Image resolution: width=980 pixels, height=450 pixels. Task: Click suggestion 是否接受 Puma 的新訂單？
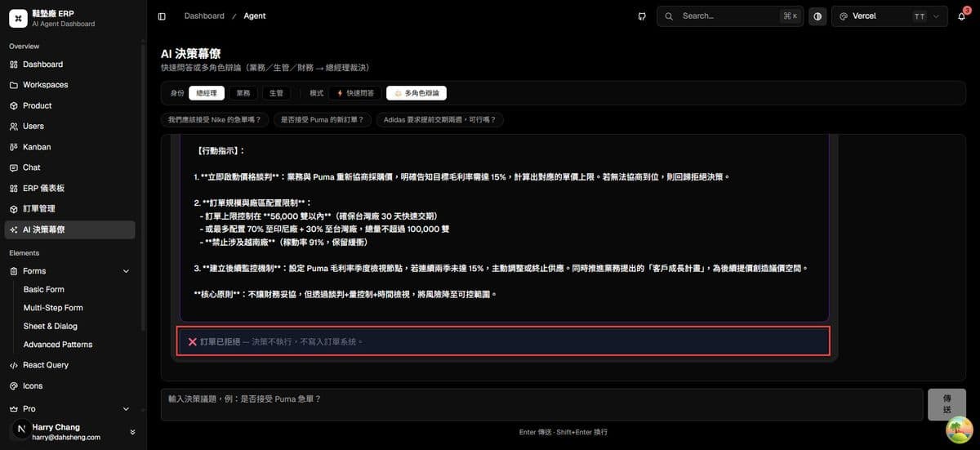pos(323,119)
